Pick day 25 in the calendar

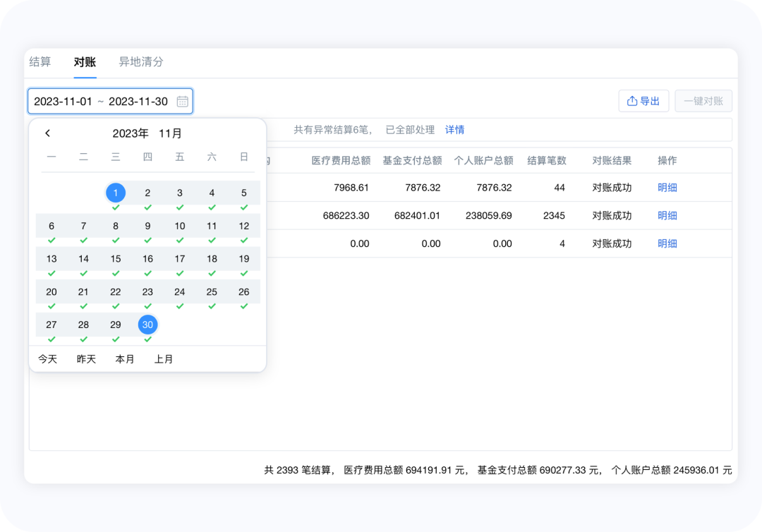pos(212,292)
